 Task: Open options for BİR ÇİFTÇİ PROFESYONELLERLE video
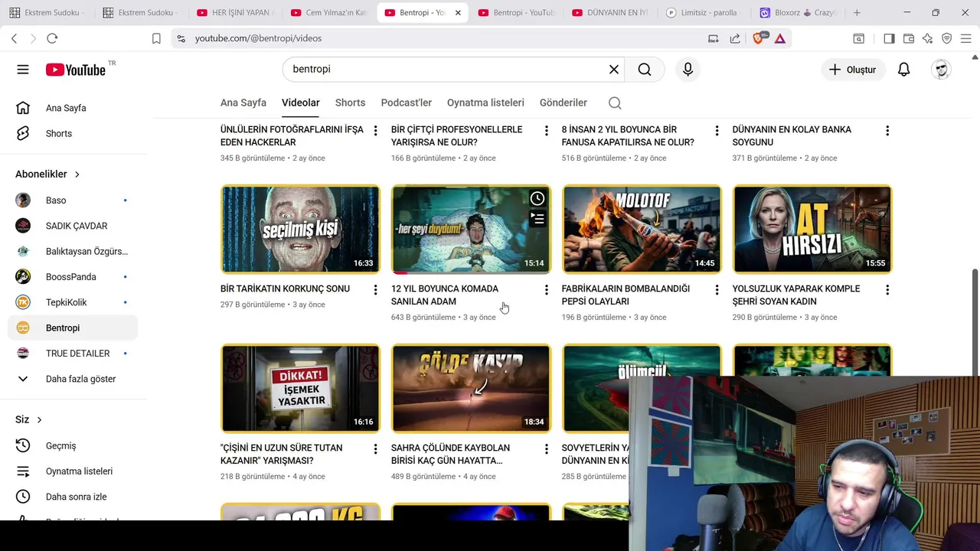[546, 131]
